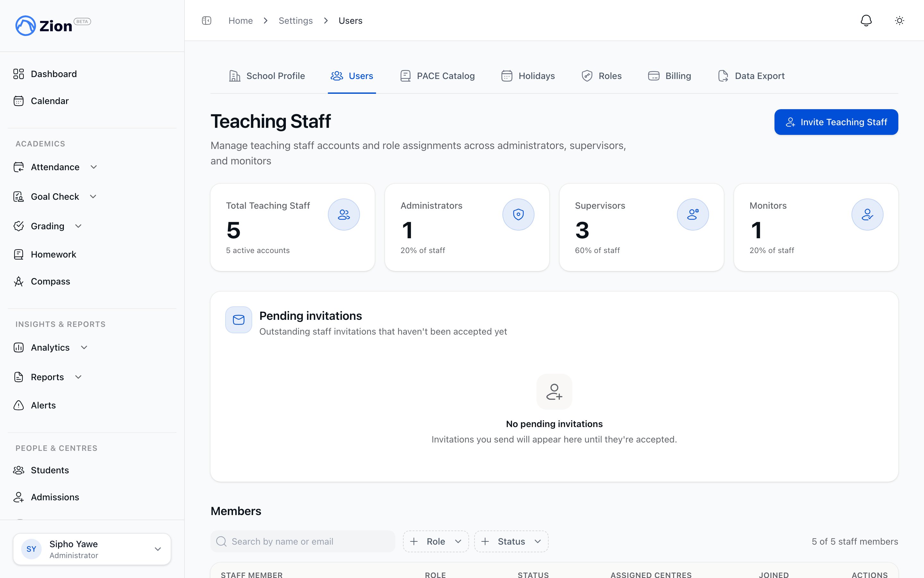Click the search magnifier icon
Image resolution: width=924 pixels, height=578 pixels.
tap(221, 541)
